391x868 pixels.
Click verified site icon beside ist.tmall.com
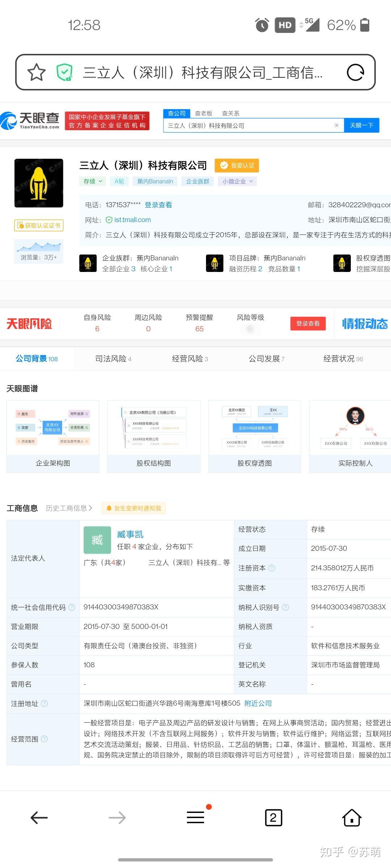tap(109, 220)
